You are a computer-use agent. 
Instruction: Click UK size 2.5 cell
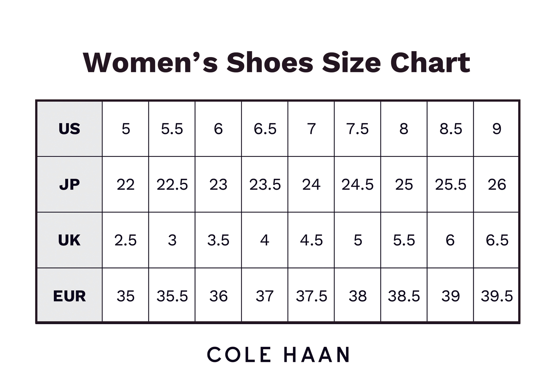pos(126,240)
